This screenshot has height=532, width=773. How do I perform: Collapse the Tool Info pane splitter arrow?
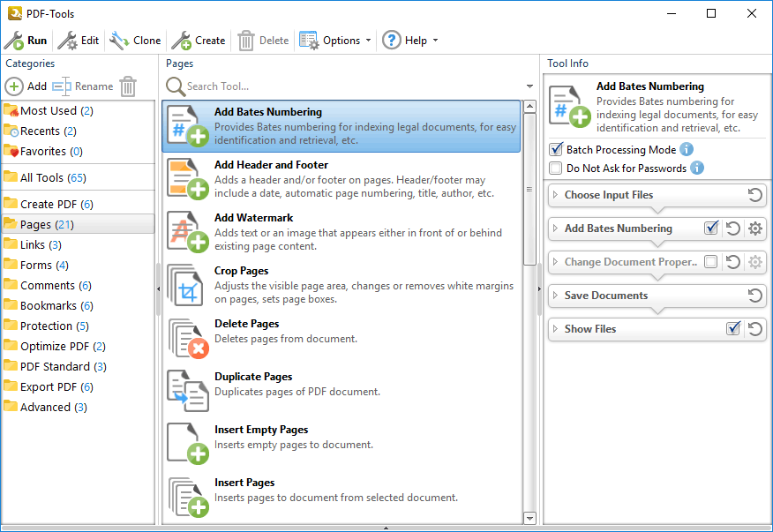tap(539, 288)
